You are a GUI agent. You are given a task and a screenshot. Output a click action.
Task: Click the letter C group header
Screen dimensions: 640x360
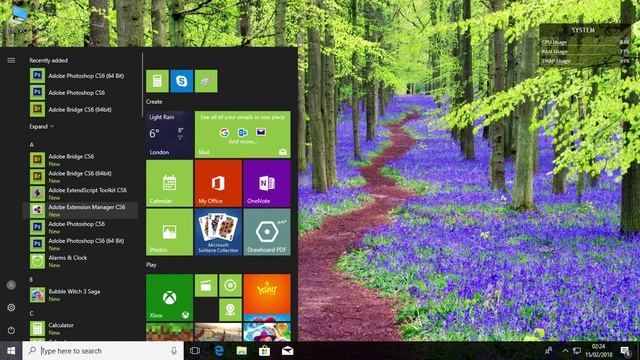point(31,313)
